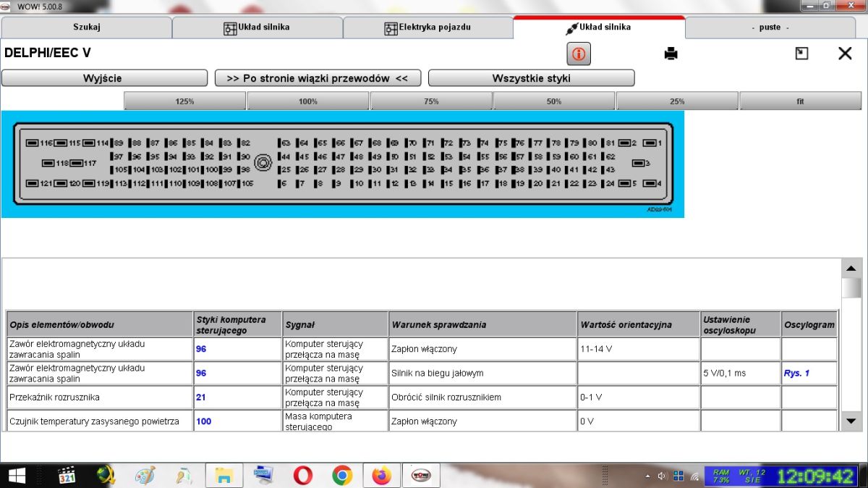The height and width of the screenshot is (488, 868).
Task: Click the expand window icon beside printer
Action: click(801, 54)
